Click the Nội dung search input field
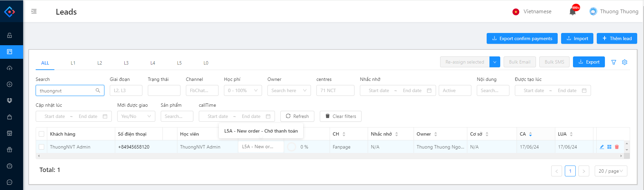 (x=493, y=90)
